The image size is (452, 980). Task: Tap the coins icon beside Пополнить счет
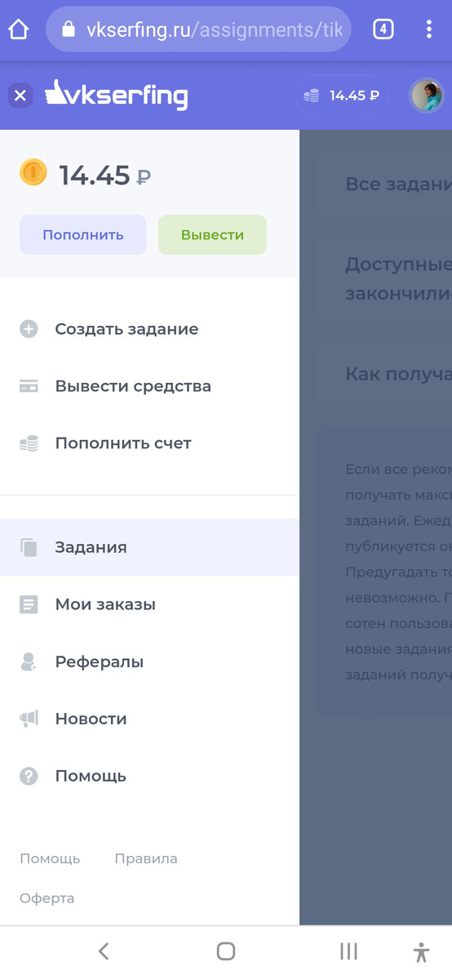pyautogui.click(x=29, y=443)
